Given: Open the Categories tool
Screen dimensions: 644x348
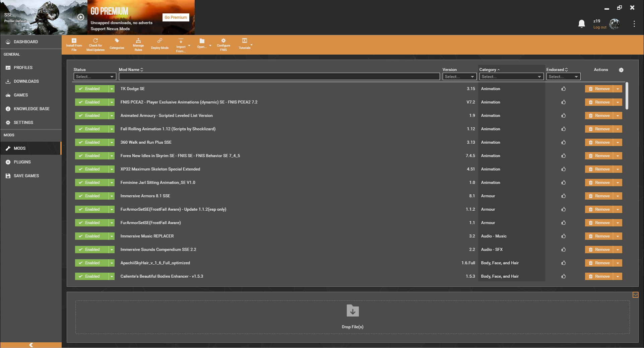Looking at the screenshot, I should pos(117,45).
